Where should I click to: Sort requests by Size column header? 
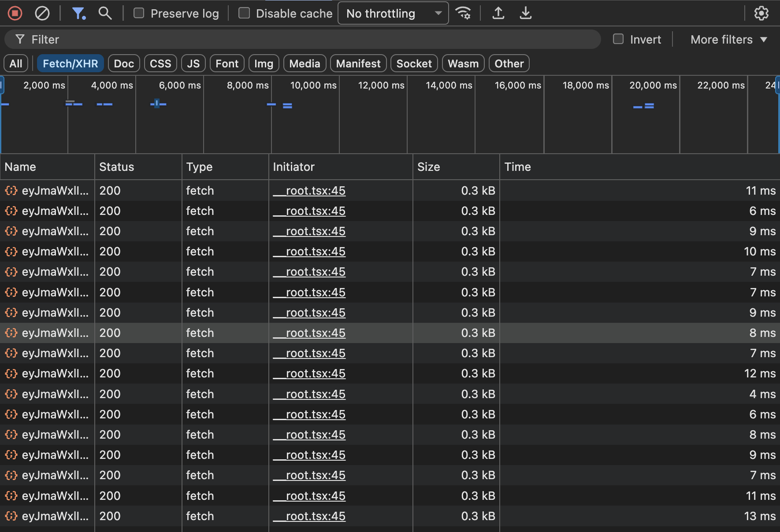pyautogui.click(x=428, y=167)
